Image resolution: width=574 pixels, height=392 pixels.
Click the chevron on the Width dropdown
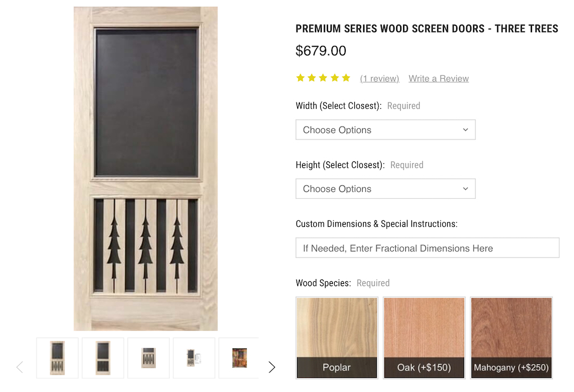click(x=465, y=129)
